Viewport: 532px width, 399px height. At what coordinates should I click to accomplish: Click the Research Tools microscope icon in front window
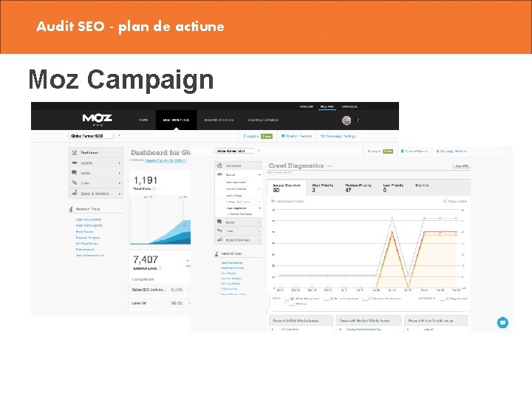coord(216,253)
